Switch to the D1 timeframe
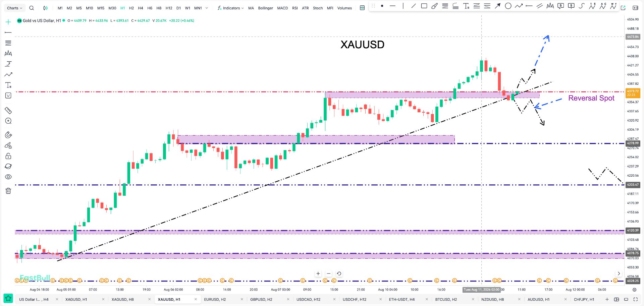This screenshot has width=644, height=306. click(178, 8)
